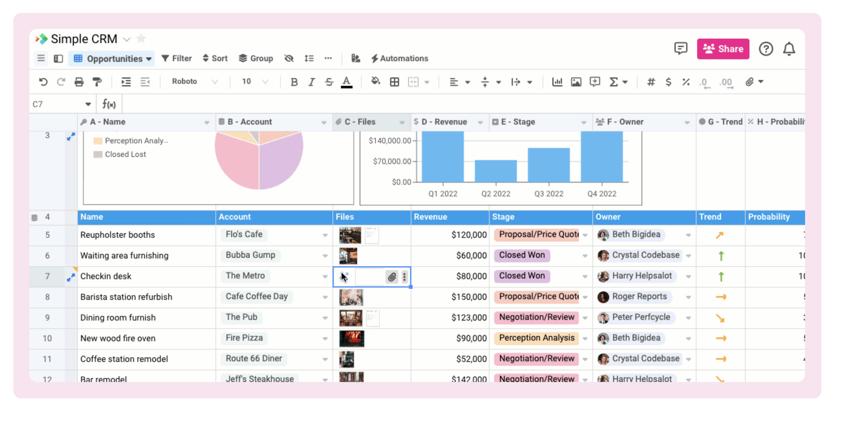Open the A - Name column menu
Viewport: 868px width, 432px height.
coord(207,123)
